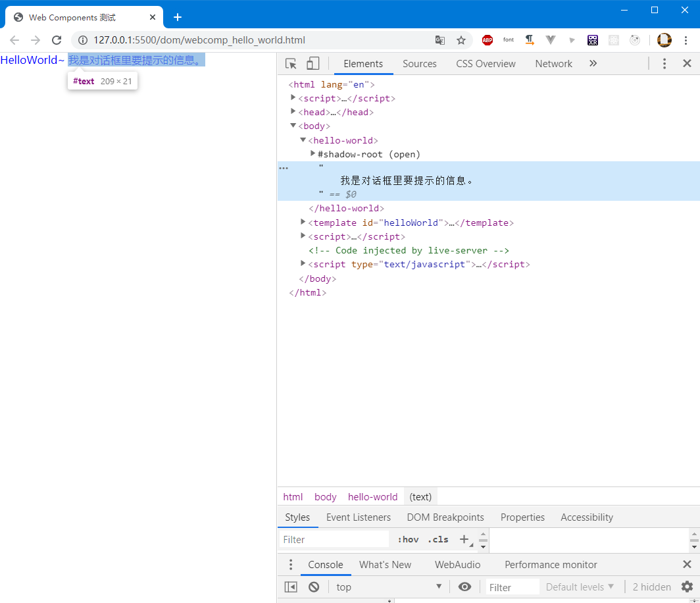Open the drawer three-dot menu

(x=291, y=565)
